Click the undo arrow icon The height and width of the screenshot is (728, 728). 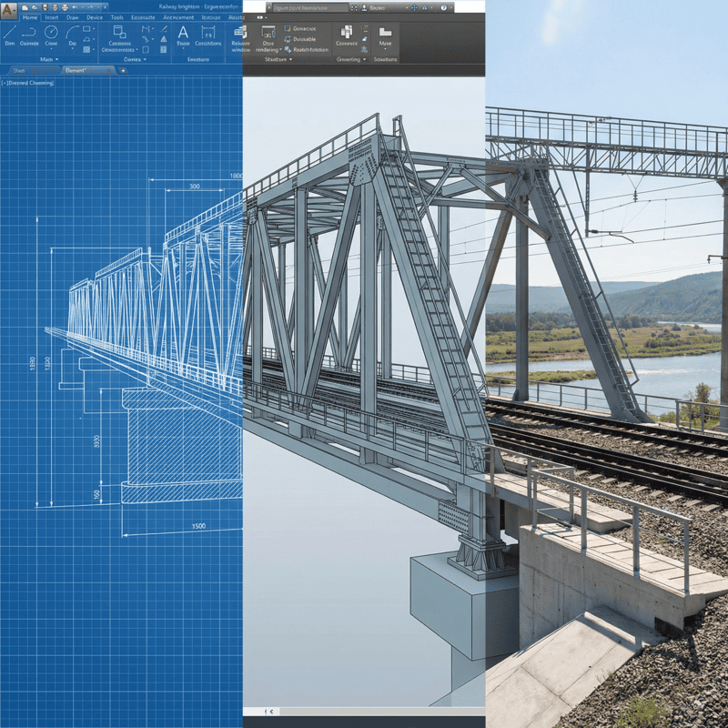[x=76, y=7]
